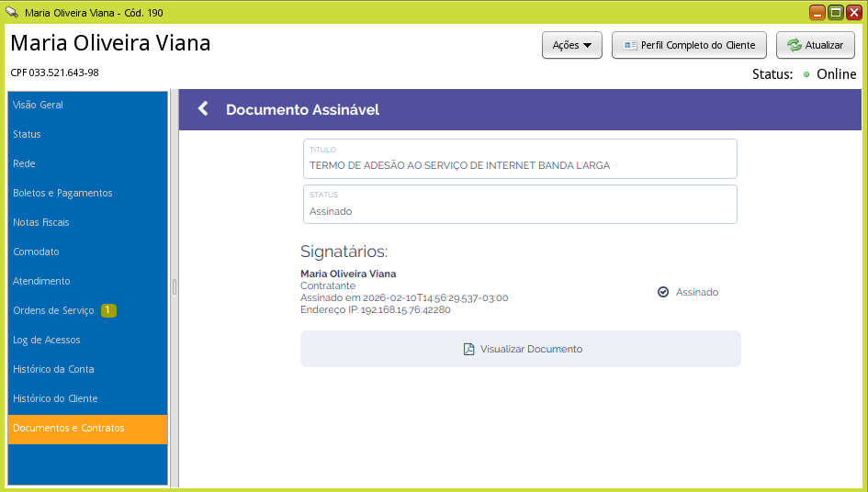
Task: Click the Signatários heading
Action: pos(344,252)
